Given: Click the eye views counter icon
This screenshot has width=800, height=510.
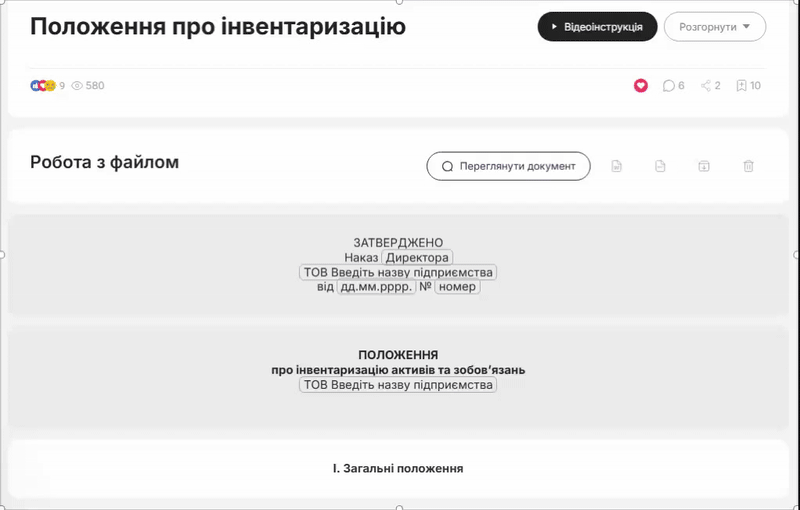Looking at the screenshot, I should pyautogui.click(x=77, y=86).
